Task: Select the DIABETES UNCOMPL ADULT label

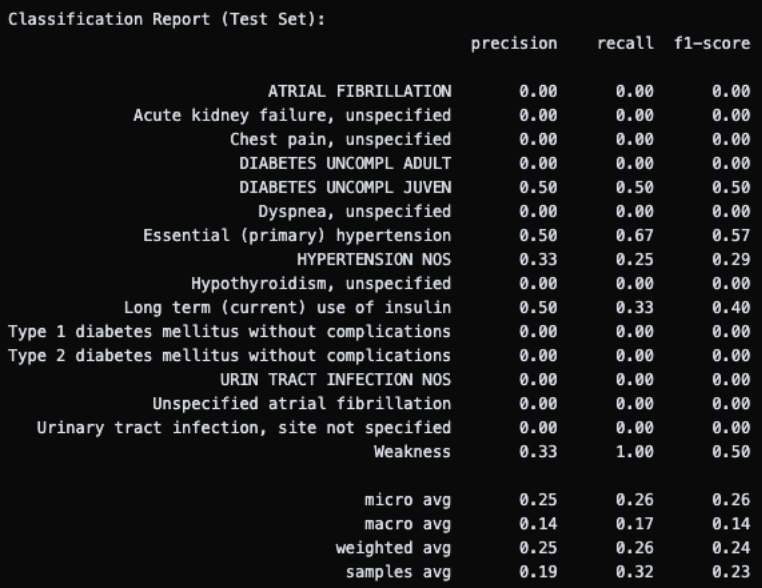Action: (345, 164)
